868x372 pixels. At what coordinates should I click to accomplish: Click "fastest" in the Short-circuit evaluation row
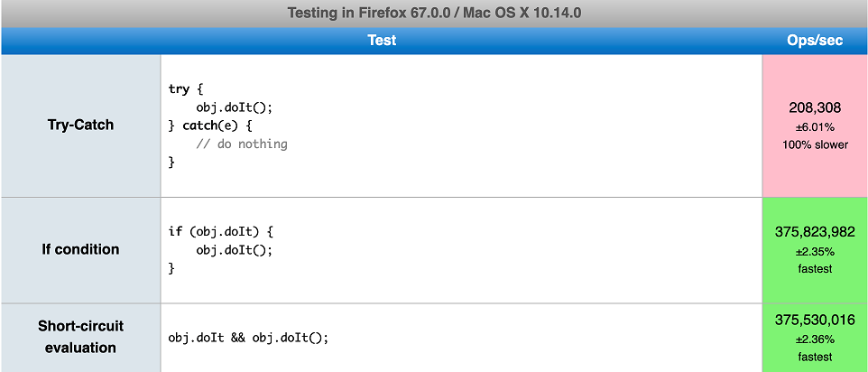tap(815, 357)
